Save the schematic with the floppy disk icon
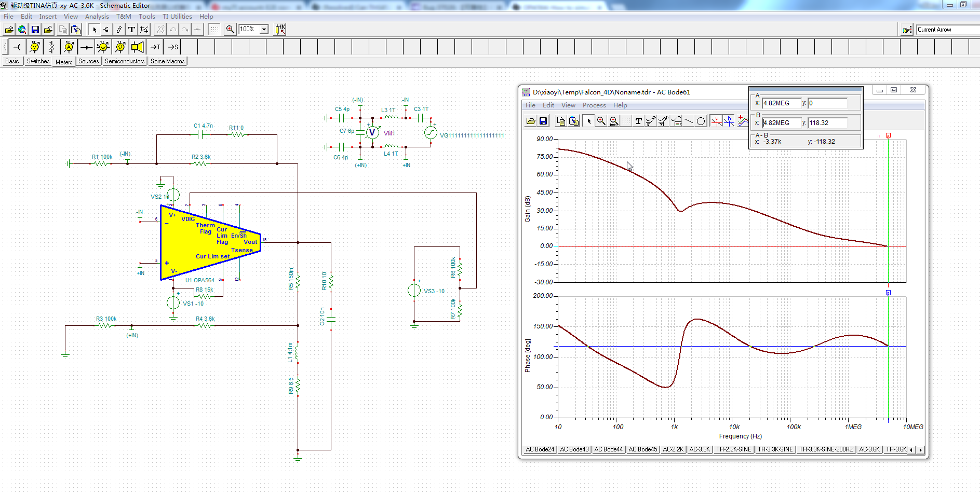This screenshot has height=495, width=980. coord(35,30)
